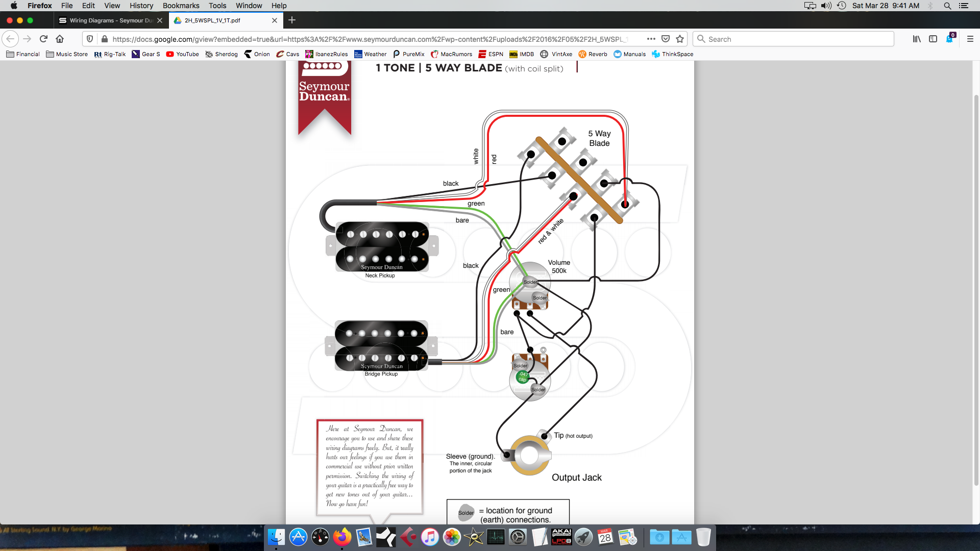Switch to the Wiring Diagrams - Seymour Duncan tab
The image size is (980, 551).
pos(111,20)
